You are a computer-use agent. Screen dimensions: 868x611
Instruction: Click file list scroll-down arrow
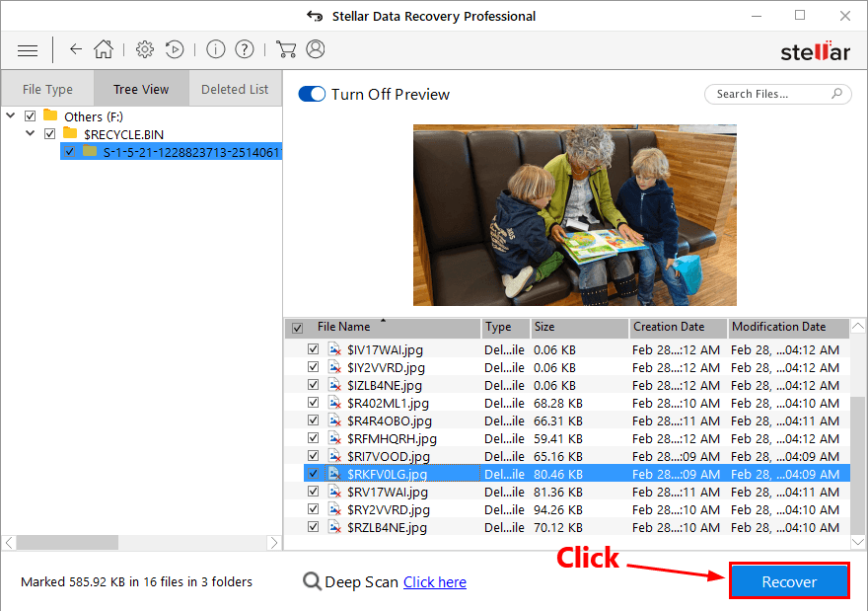(x=857, y=541)
